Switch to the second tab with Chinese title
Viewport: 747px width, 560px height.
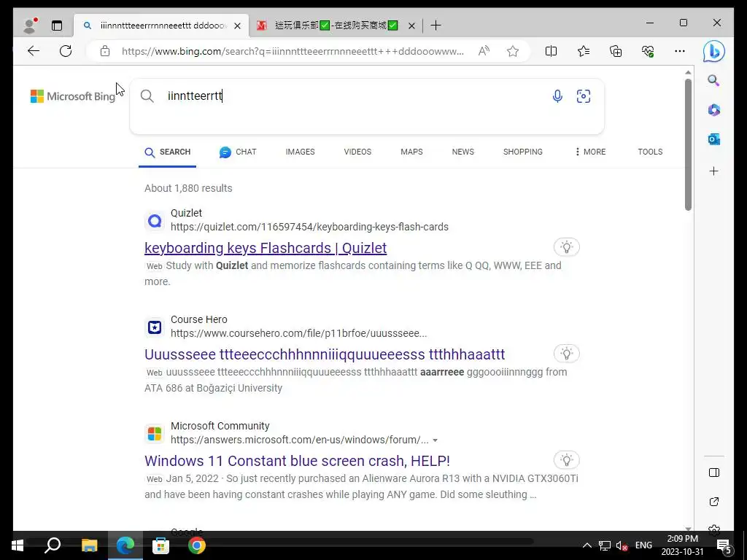click(x=336, y=26)
